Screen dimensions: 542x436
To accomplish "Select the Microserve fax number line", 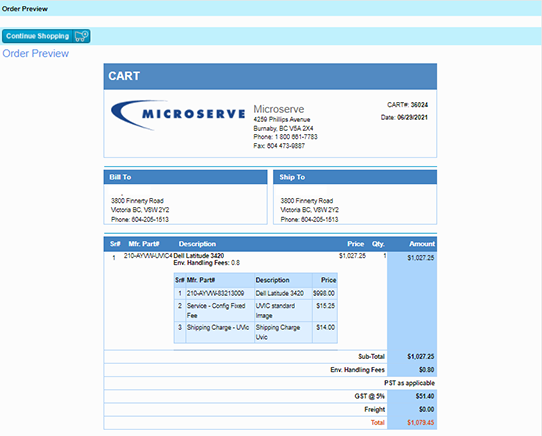I will click(x=279, y=146).
